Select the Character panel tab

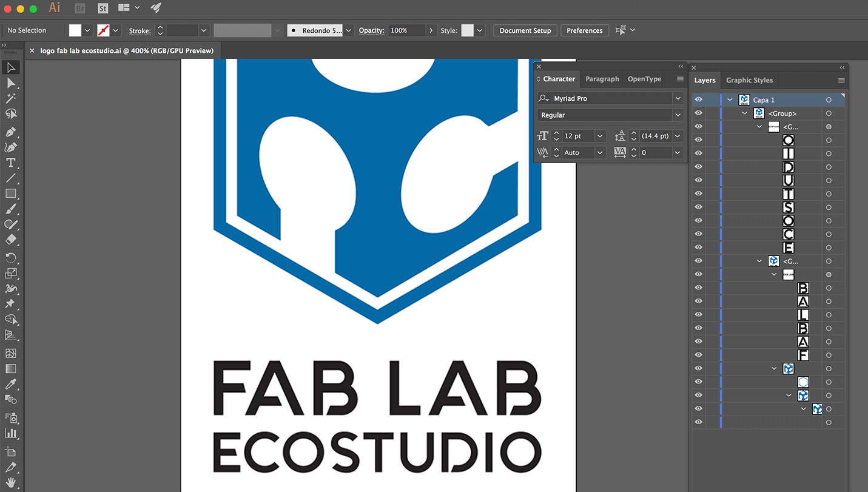(559, 79)
